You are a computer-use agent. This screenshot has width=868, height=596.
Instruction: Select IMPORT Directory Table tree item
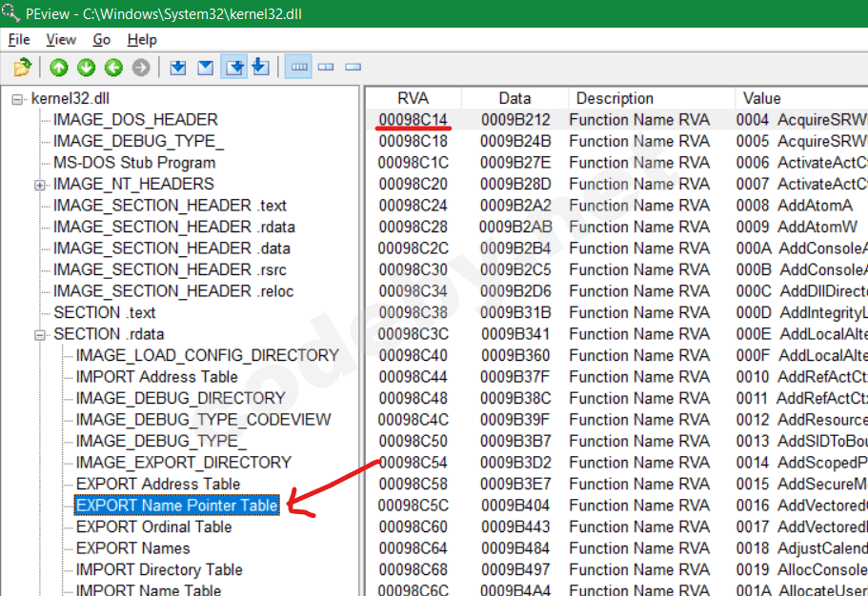pos(159,570)
